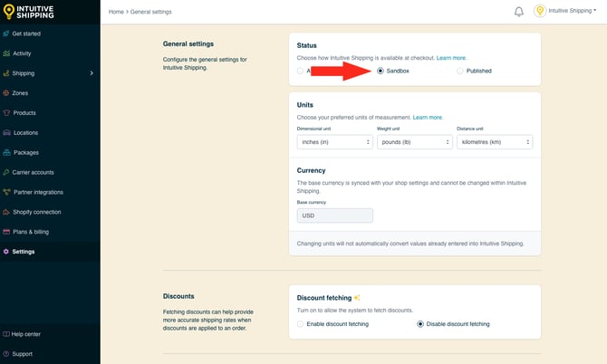This screenshot has height=364, width=607.
Task: Click the General settings section heading
Action: coord(188,43)
